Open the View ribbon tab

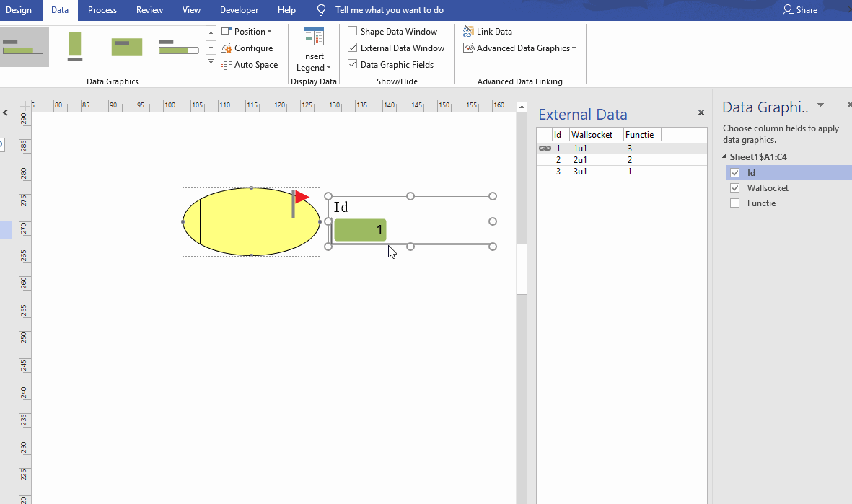(191, 10)
